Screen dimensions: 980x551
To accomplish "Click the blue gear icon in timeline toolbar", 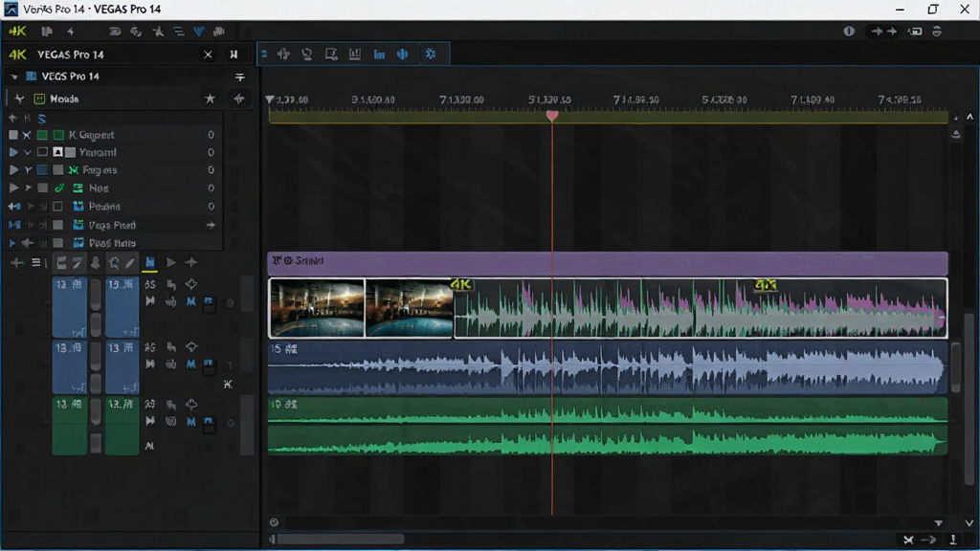I will tap(431, 55).
